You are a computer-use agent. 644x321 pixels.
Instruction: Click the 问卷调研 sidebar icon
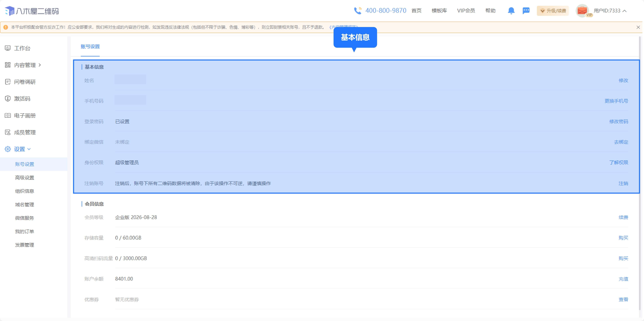point(8,82)
